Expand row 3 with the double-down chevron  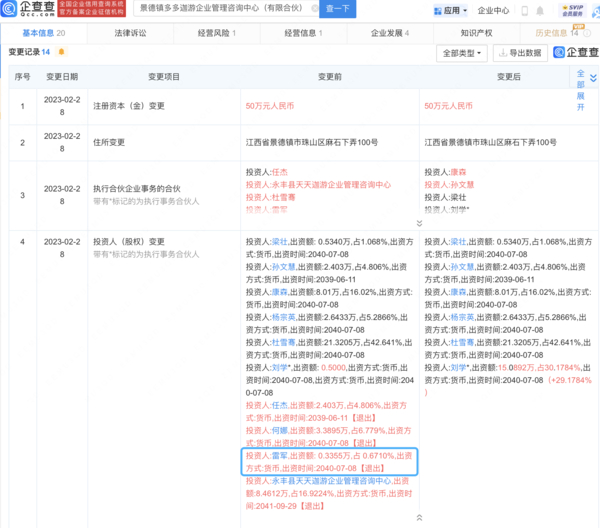(419, 223)
